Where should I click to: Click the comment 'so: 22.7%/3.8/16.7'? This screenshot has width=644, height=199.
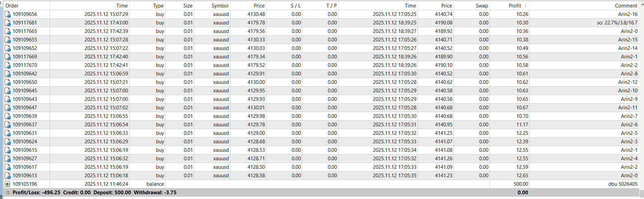pos(617,23)
